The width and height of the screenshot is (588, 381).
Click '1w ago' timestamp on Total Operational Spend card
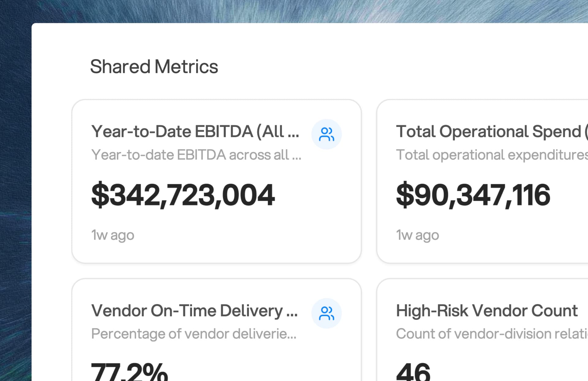[417, 235]
